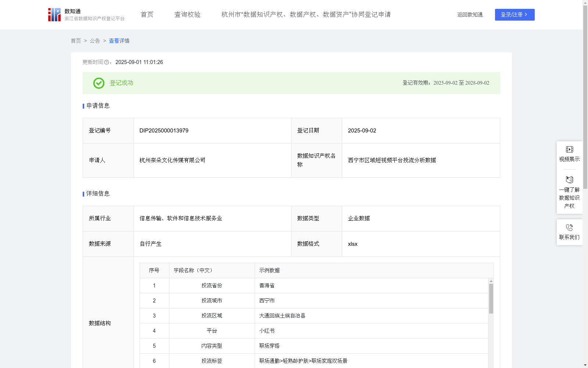588x368 pixels.
Task: Click 返回数知通 link
Action: [x=470, y=15]
